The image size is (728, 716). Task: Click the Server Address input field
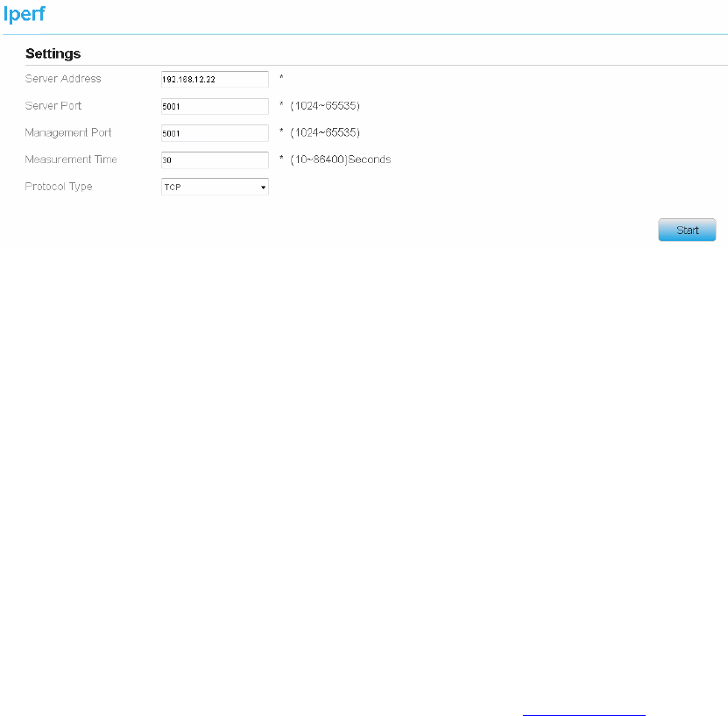tap(215, 80)
